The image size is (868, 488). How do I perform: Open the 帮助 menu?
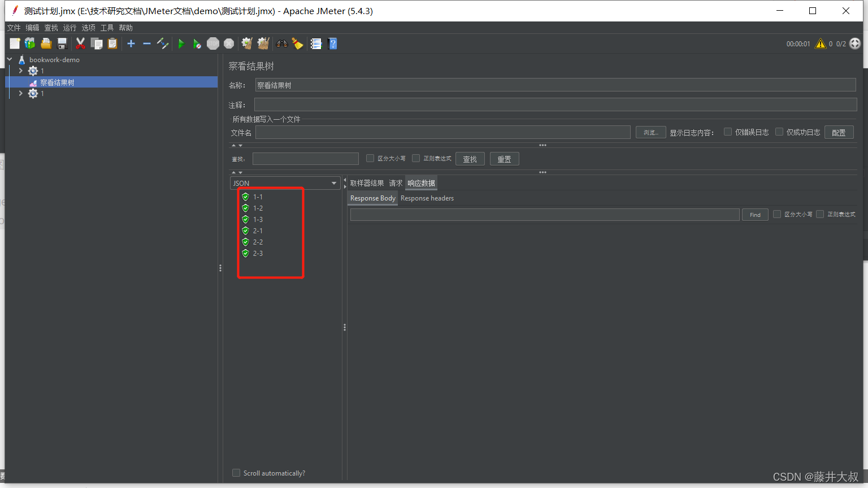pos(125,28)
